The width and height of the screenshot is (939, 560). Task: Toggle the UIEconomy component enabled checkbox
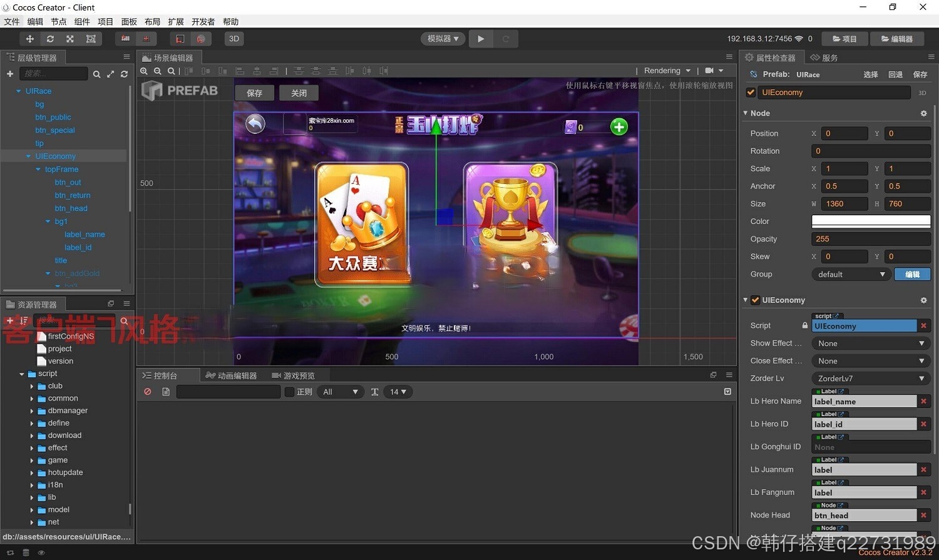pos(755,300)
